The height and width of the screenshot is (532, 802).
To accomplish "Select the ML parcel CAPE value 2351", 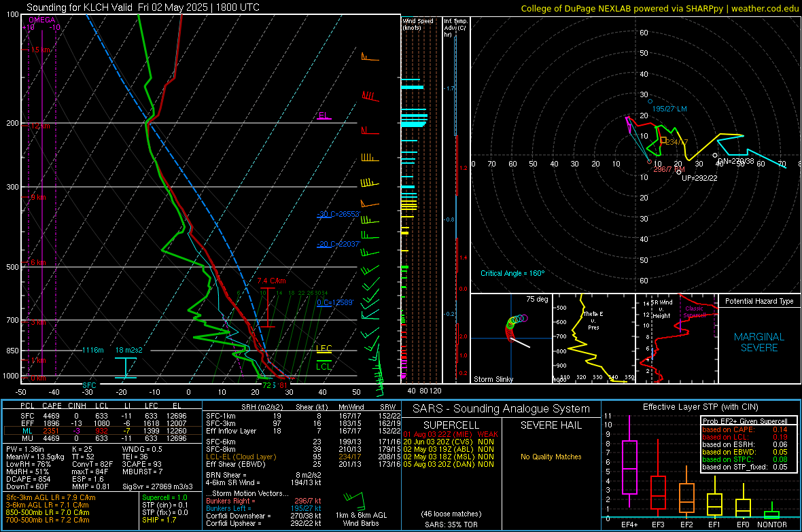I will point(51,431).
